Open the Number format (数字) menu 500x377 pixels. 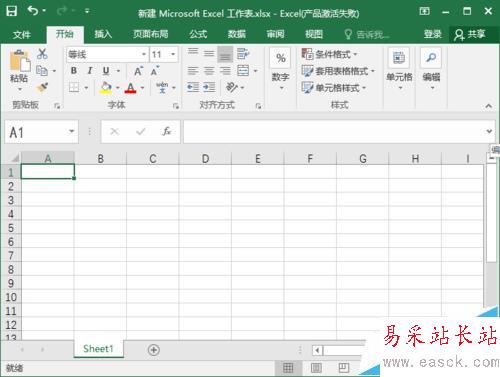[281, 69]
